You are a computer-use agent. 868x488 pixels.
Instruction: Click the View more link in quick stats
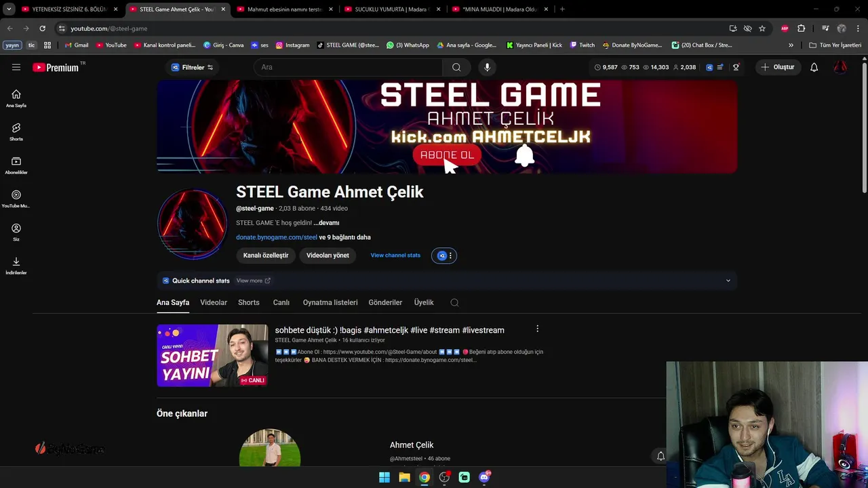253,281
